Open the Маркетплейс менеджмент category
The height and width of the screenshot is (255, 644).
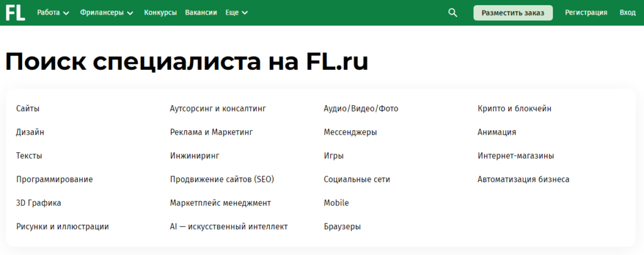(x=221, y=203)
